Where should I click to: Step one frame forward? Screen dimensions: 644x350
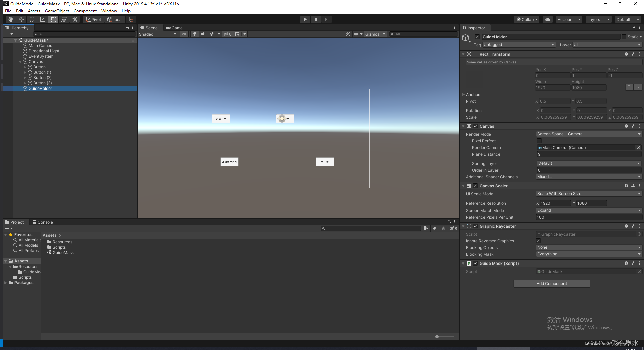point(327,19)
